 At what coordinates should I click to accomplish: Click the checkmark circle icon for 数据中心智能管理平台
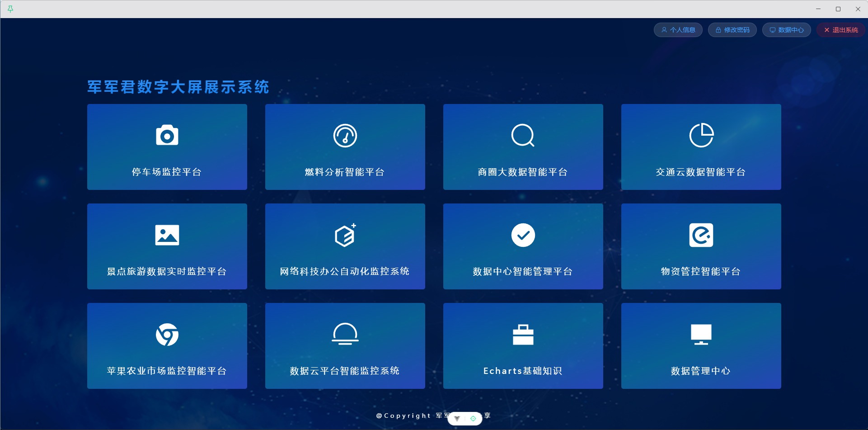coord(523,235)
